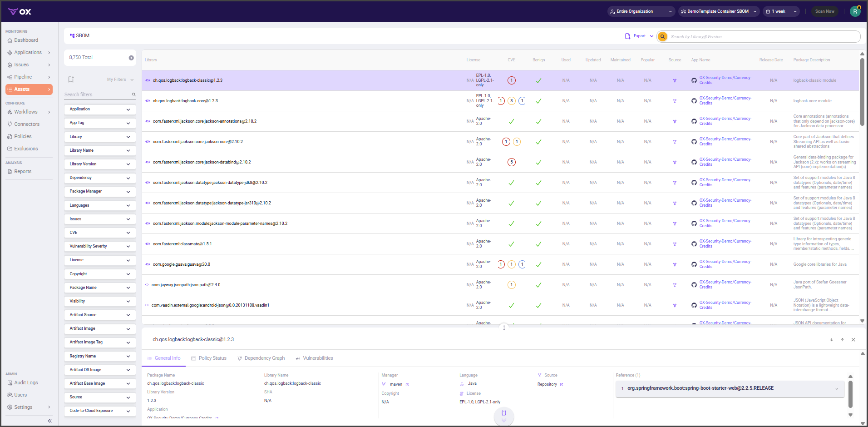Click the save filter bookmark icon
Screen dimensions: 868x427
pyautogui.click(x=71, y=79)
